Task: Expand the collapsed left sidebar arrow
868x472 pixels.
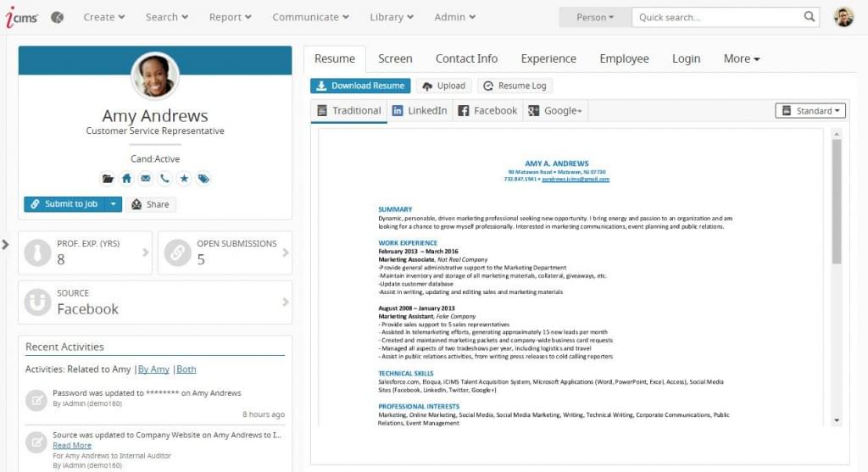Action: 5,244
